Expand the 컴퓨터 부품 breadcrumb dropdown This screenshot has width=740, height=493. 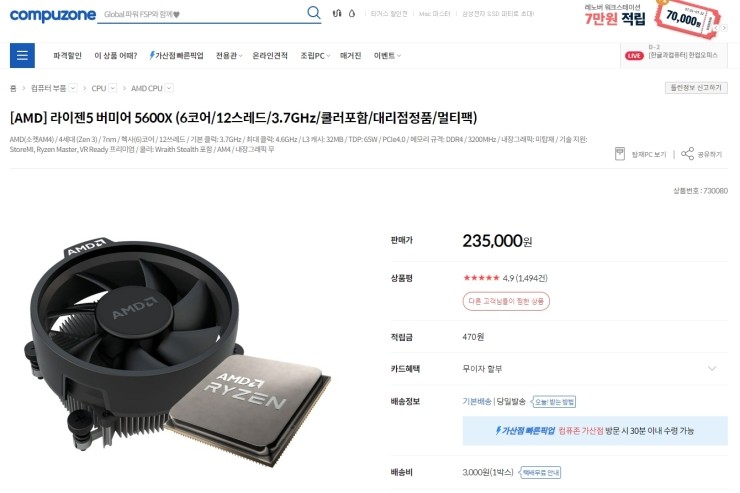pyautogui.click(x=73, y=88)
